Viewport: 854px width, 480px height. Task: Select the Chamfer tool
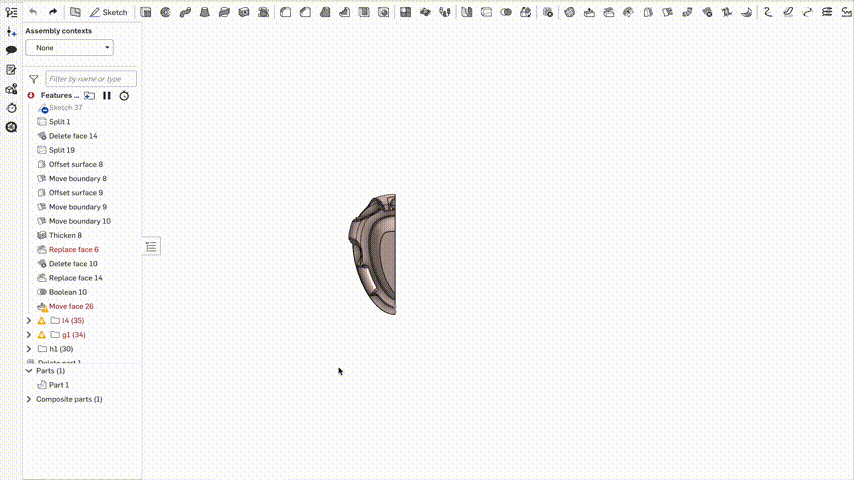pyautogui.click(x=305, y=12)
